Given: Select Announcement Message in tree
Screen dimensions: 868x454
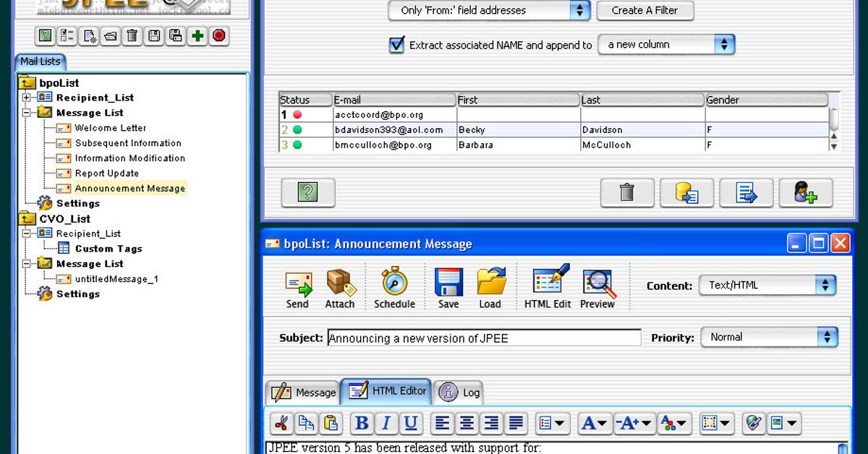Looking at the screenshot, I should (x=130, y=188).
